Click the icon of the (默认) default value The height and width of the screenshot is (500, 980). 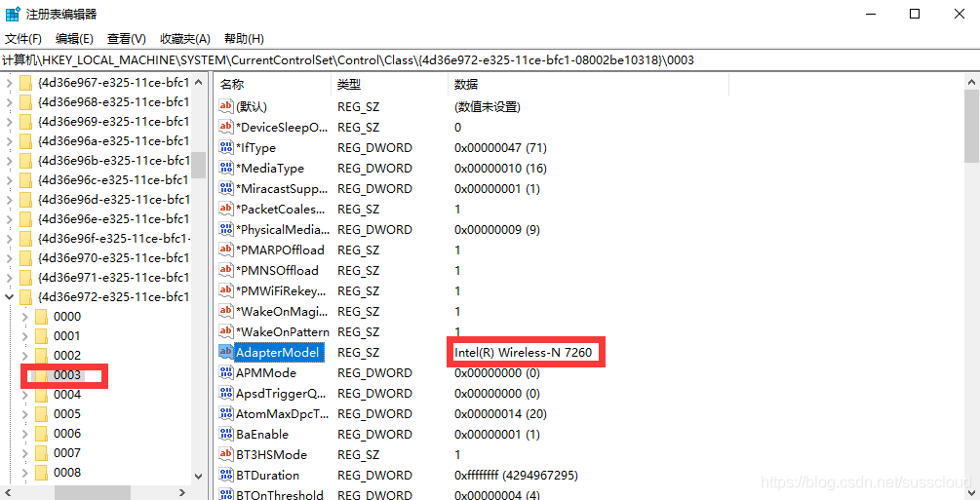(x=225, y=106)
